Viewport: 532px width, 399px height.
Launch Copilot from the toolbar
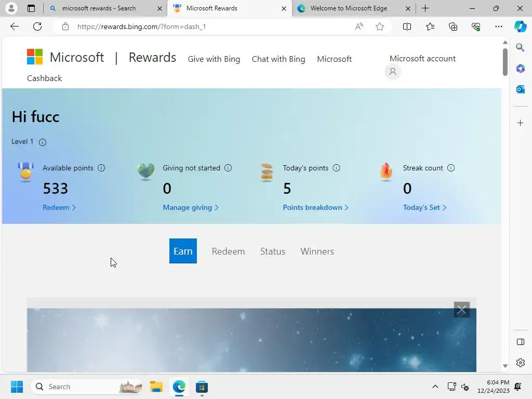(520, 26)
